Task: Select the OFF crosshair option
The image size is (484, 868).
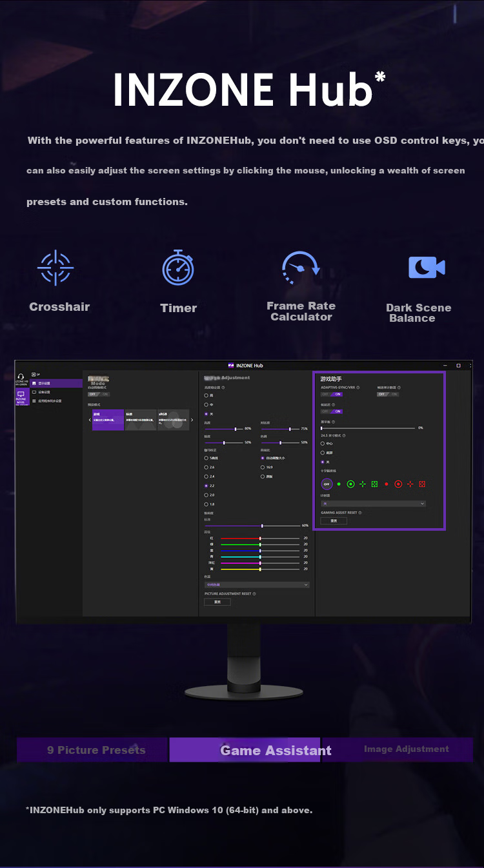Action: pos(327,484)
